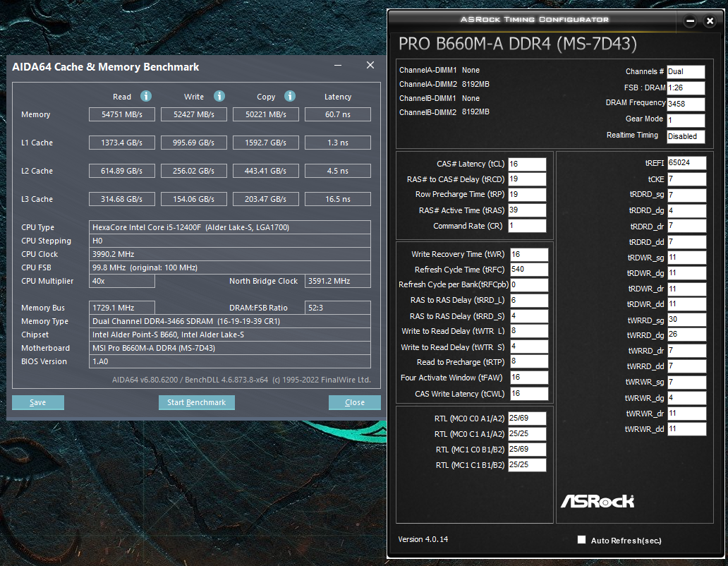Click the ChannelA-DIMM2 8192MB entry
This screenshot has height=566, width=728.
[444, 84]
